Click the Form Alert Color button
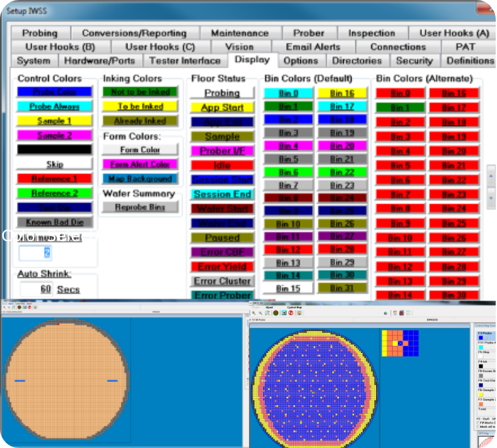Viewport: 497px width, 448px height. [140, 164]
